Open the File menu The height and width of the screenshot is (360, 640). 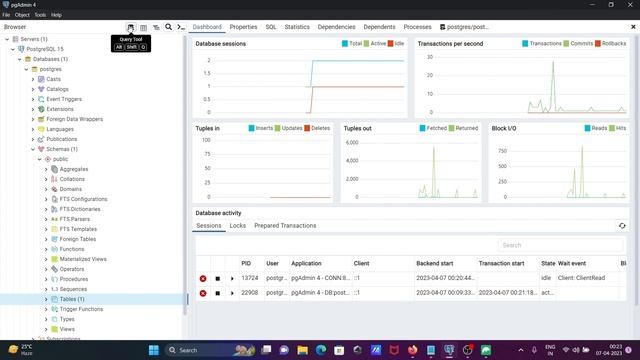click(x=6, y=15)
